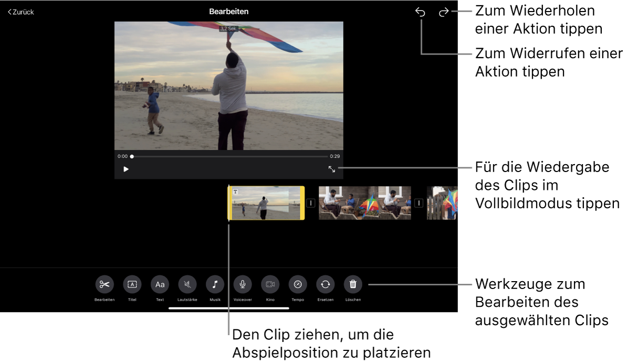Image resolution: width=627 pixels, height=364 pixels.
Task: Click the 0:00 current time label
Action: click(x=122, y=156)
